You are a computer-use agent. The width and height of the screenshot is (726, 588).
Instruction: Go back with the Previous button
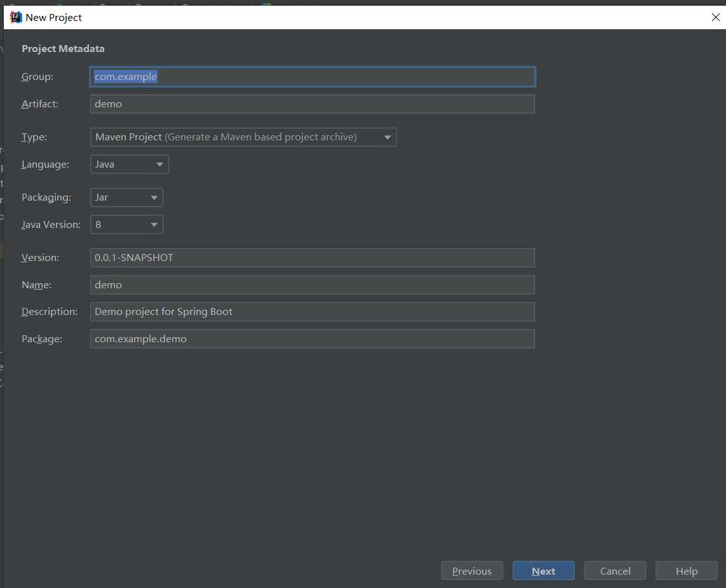[472, 571]
